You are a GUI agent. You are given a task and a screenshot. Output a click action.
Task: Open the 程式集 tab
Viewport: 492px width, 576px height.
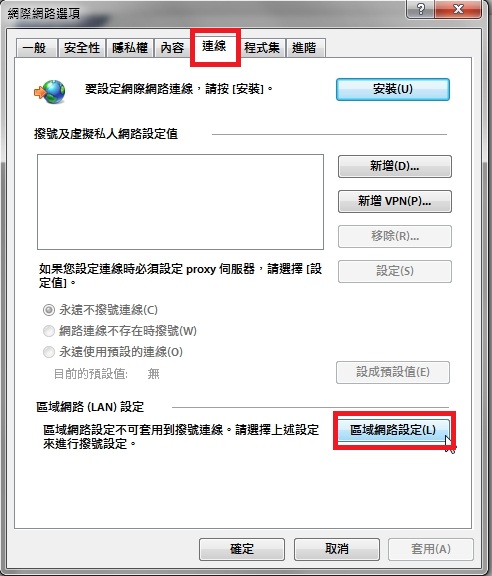coord(262,48)
